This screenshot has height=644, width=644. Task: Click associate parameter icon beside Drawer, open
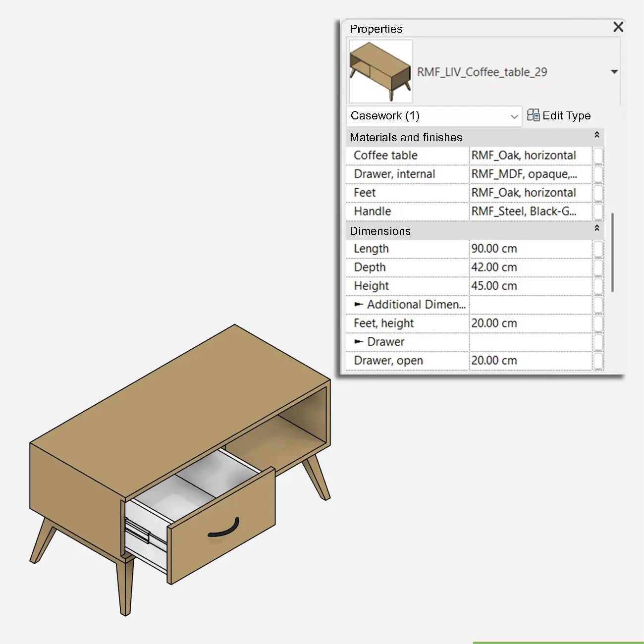(x=598, y=360)
